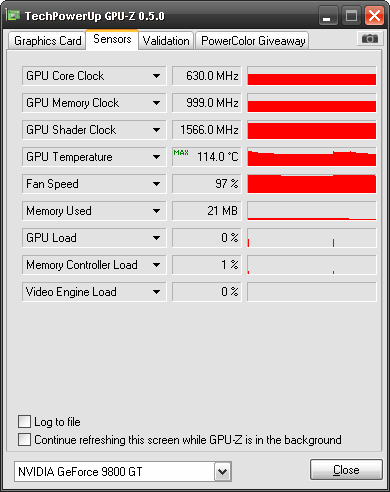Screen dimensions: 390x492
Task: Open the Video Engine Load dropdown
Action: [x=156, y=292]
